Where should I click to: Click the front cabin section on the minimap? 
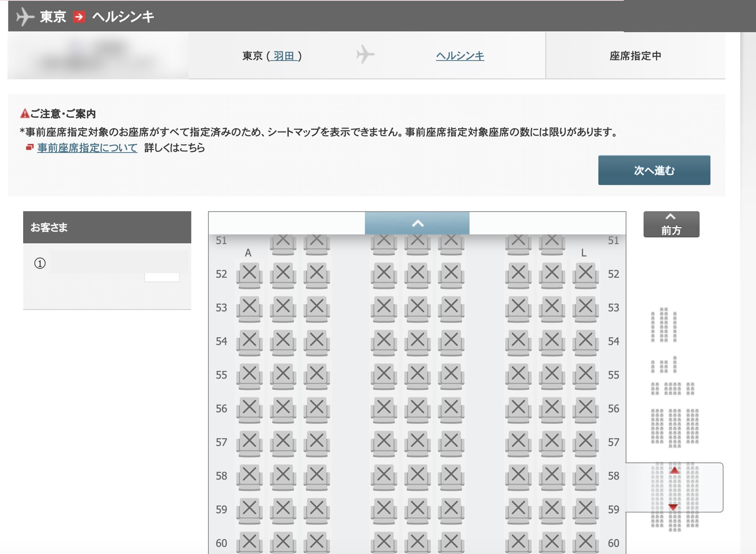(664, 325)
